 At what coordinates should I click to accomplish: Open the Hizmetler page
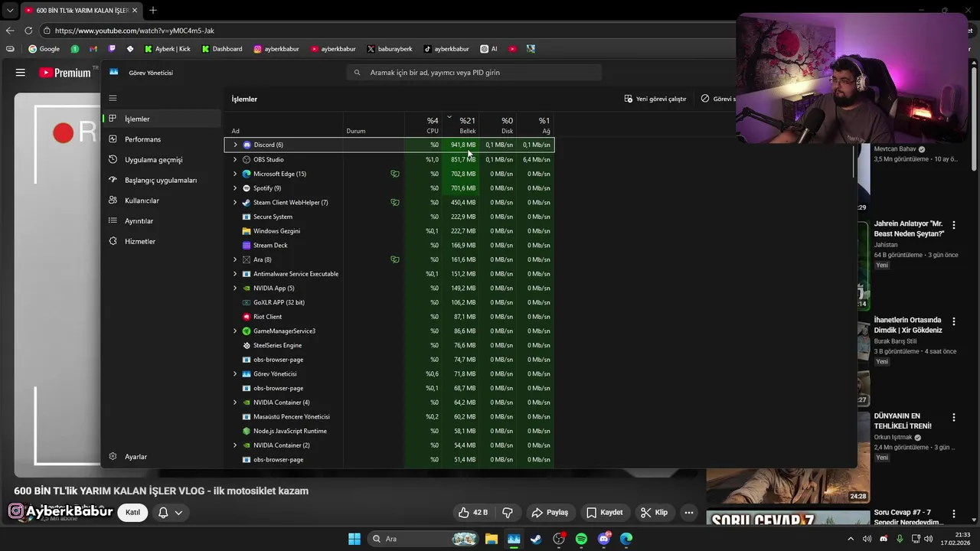[162, 241]
